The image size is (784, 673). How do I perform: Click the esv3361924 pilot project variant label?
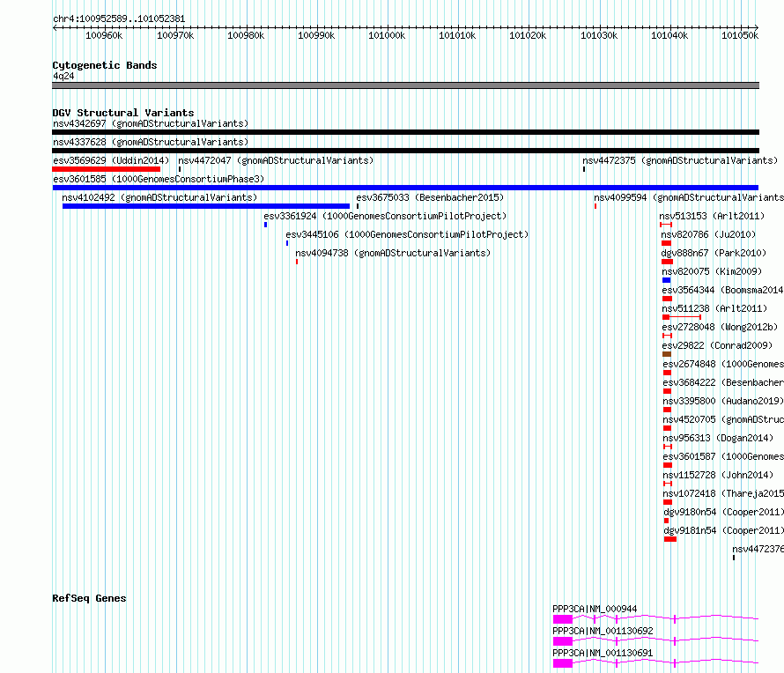tap(385, 216)
